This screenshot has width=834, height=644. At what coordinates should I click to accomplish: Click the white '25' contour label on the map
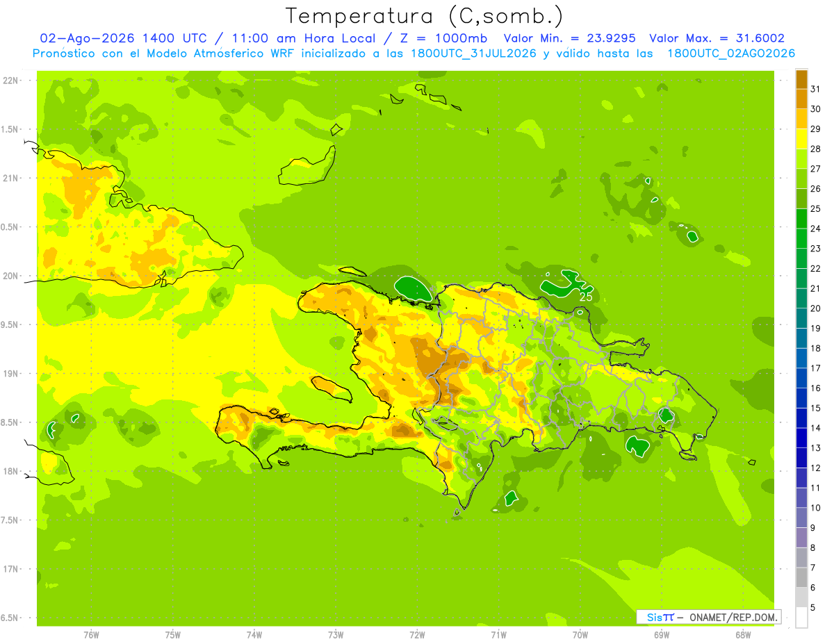pyautogui.click(x=586, y=297)
